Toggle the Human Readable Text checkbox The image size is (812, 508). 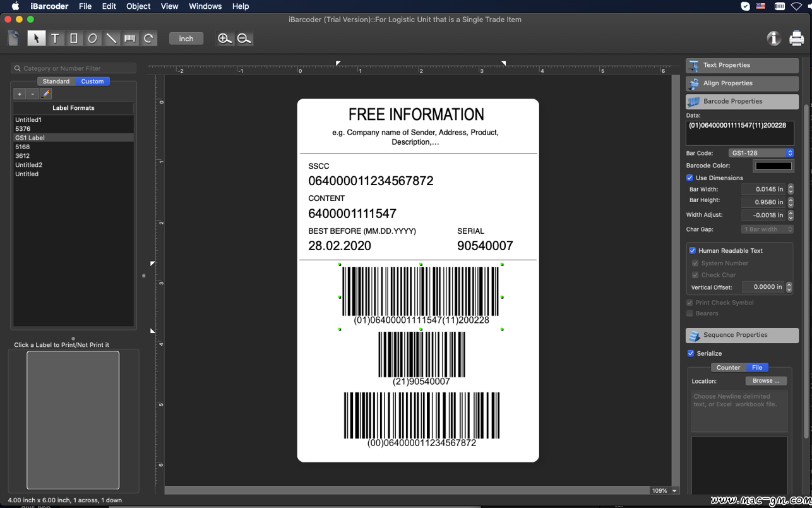click(x=693, y=251)
